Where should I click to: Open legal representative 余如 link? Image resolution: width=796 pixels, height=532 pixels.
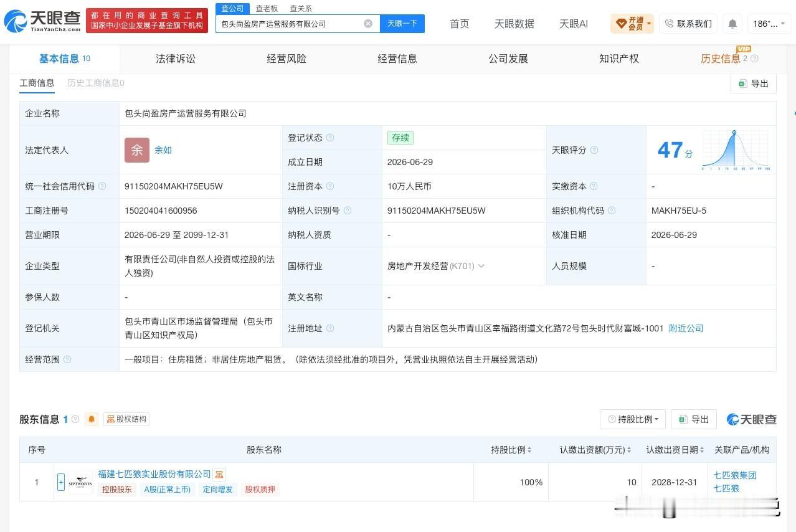tap(163, 150)
